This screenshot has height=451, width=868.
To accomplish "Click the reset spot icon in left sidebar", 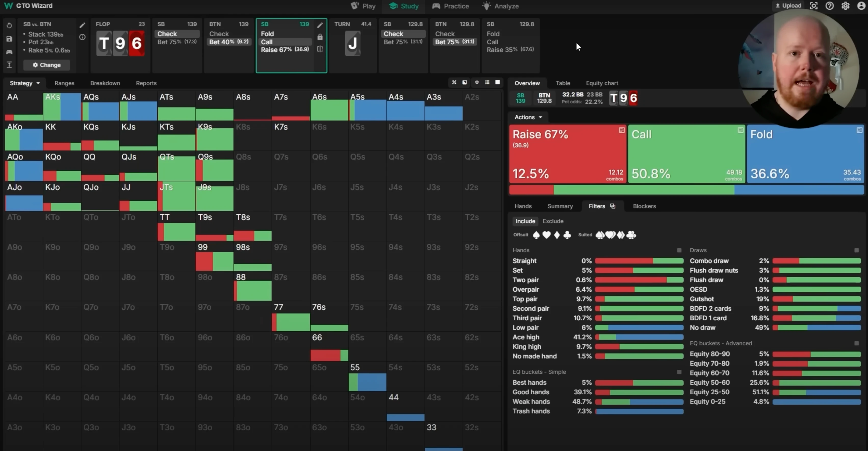I will (9, 26).
